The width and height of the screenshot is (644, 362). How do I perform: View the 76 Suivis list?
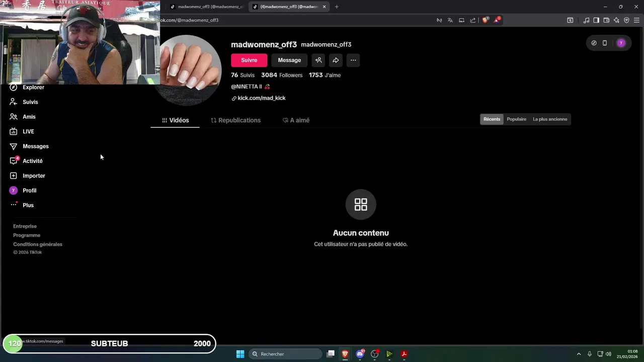point(243,75)
